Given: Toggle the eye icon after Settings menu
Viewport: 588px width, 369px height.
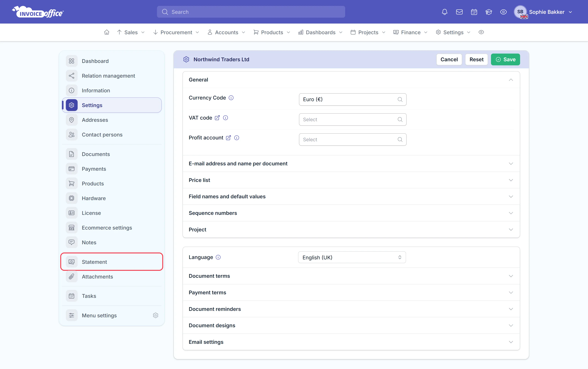Looking at the screenshot, I should 481,32.
